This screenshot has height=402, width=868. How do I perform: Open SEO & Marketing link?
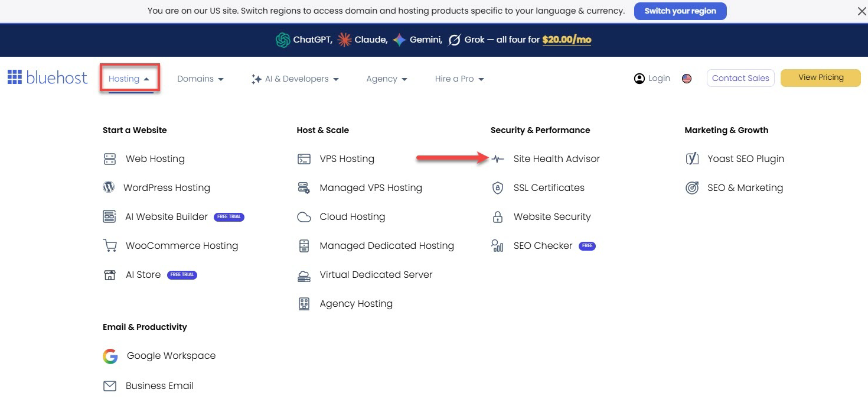(x=745, y=188)
